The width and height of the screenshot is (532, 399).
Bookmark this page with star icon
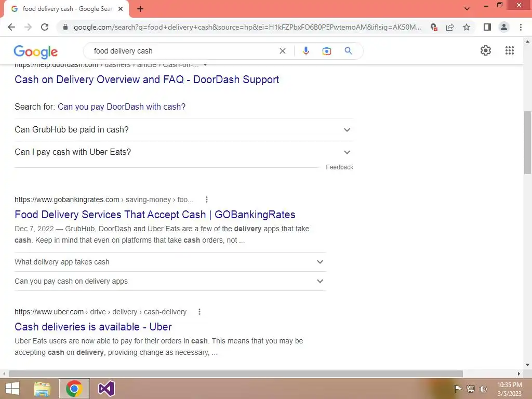tap(467, 27)
